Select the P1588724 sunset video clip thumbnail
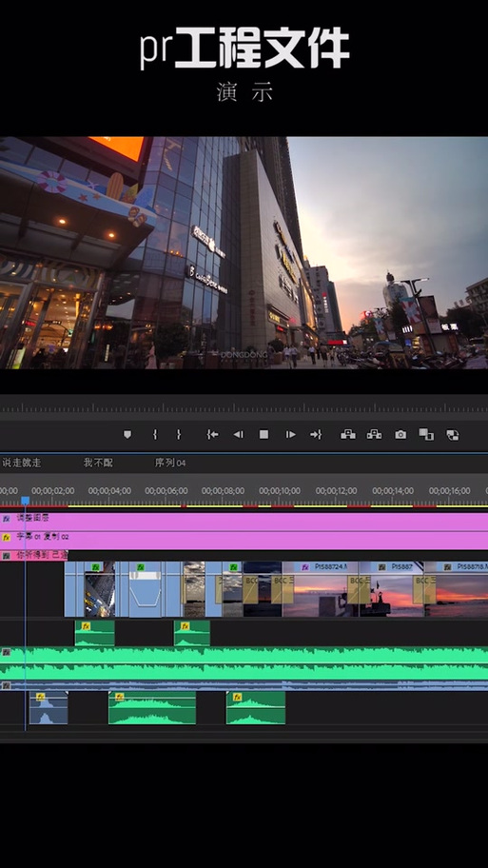This screenshot has width=488, height=868. coord(321,589)
